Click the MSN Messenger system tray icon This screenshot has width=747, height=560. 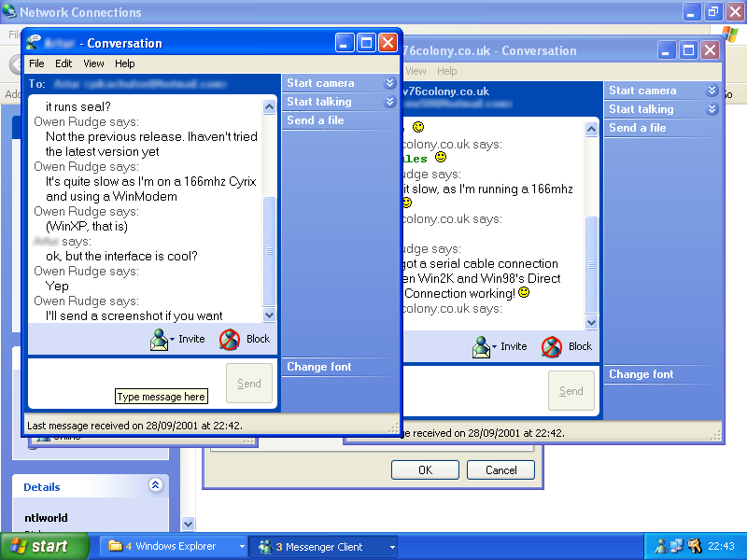pyautogui.click(x=661, y=547)
